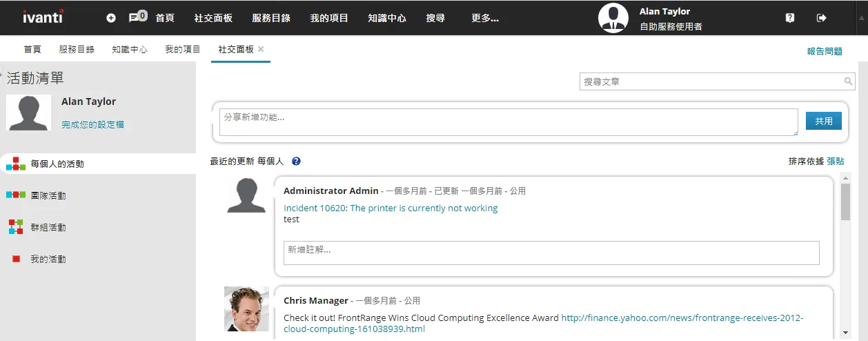Viewport: 868px width, 341px height.
Task: Click the 活動清單 panel heading
Action: 35,78
